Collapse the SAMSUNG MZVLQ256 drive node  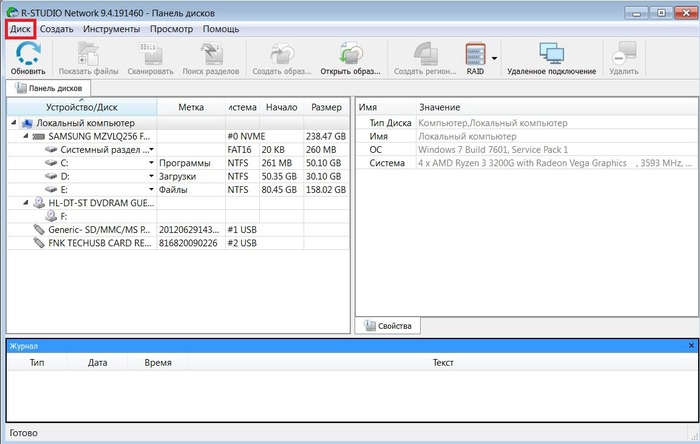pos(25,136)
